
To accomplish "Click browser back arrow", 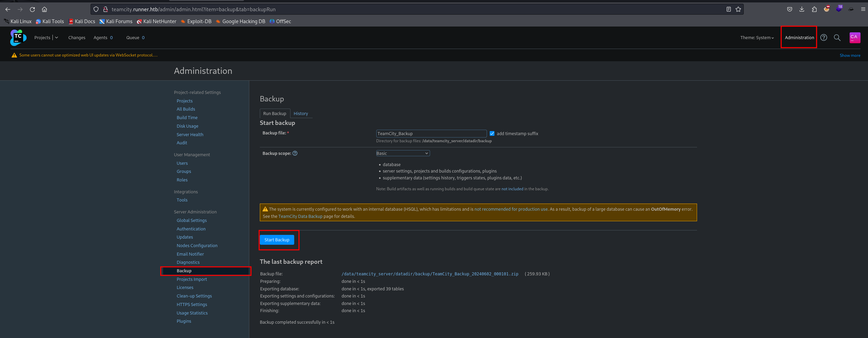I will pos(8,9).
